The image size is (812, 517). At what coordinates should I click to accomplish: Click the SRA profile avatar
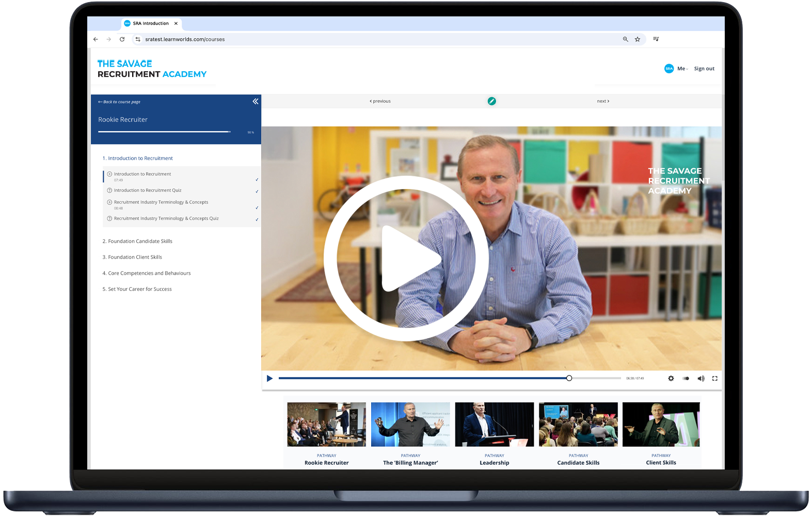[x=669, y=69]
